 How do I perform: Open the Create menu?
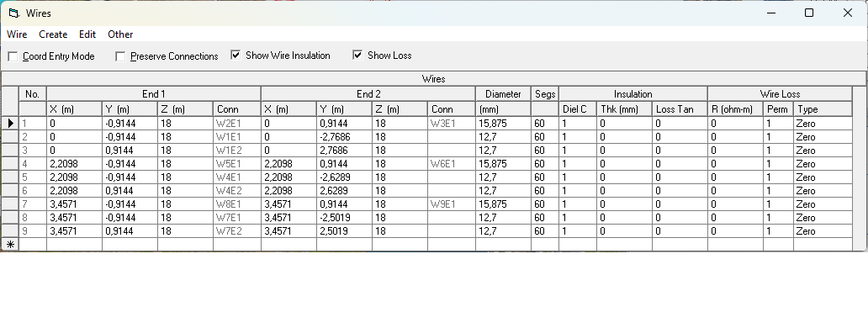53,34
